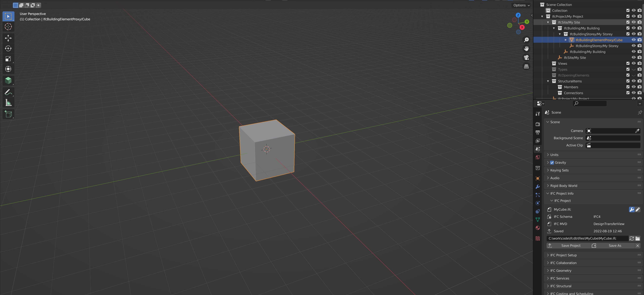Open the Tool properties tab
Viewport: 644px width, 295px height.
pos(537,113)
